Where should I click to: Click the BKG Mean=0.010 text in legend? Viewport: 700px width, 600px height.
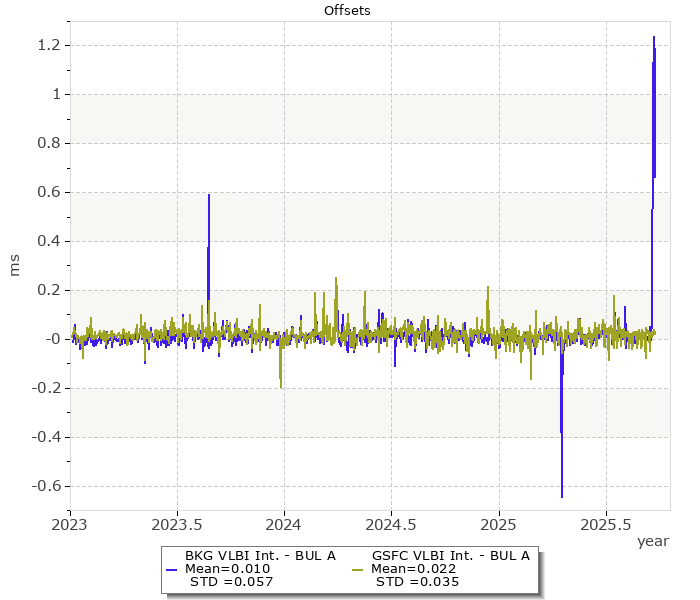tap(228, 569)
